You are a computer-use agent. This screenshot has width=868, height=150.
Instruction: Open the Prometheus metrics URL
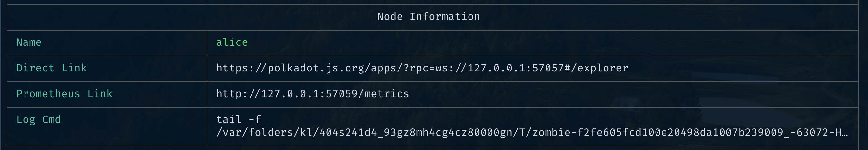pyautogui.click(x=312, y=94)
